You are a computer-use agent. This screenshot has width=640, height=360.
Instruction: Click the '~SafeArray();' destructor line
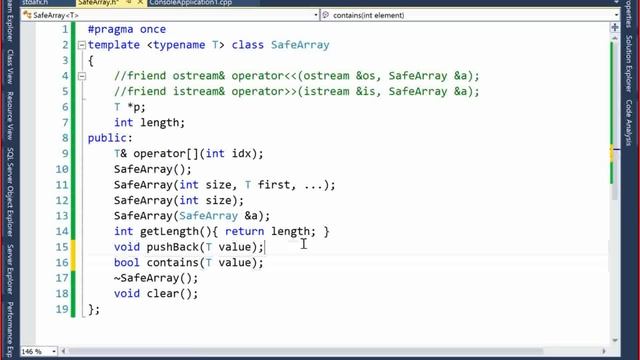pyautogui.click(x=156, y=278)
